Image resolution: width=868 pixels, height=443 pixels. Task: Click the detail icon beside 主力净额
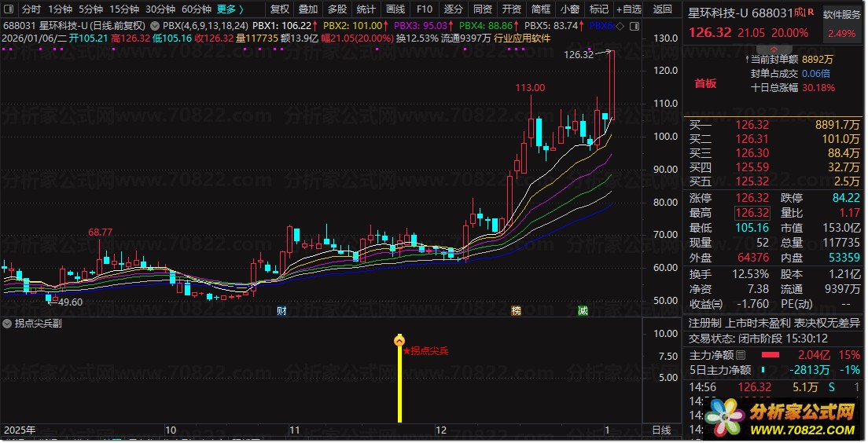tap(741, 355)
